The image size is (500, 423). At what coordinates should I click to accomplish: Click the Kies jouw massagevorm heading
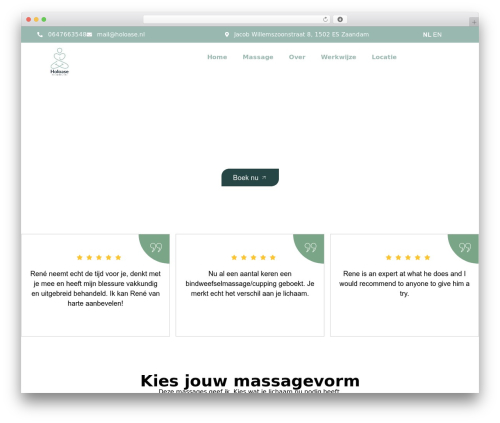coord(250,381)
